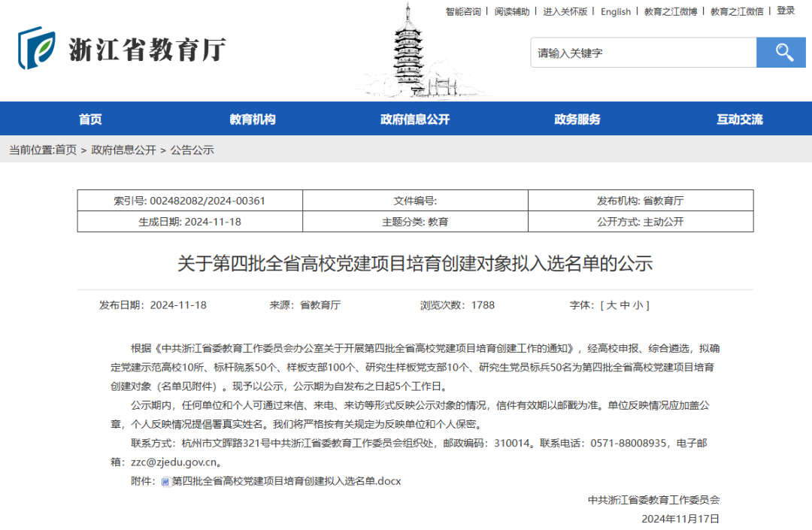The width and height of the screenshot is (812, 530).
Task: Open 互动交流 in the navigation bar
Action: click(x=740, y=119)
